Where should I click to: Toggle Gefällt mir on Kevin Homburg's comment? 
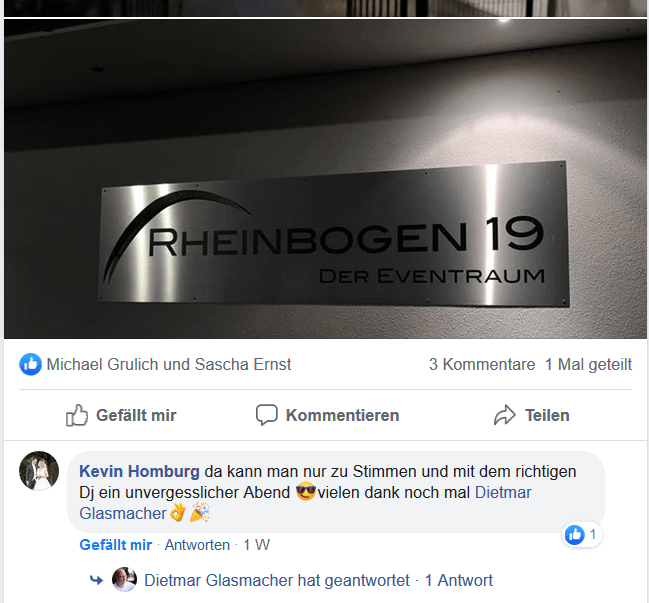pyautogui.click(x=115, y=545)
